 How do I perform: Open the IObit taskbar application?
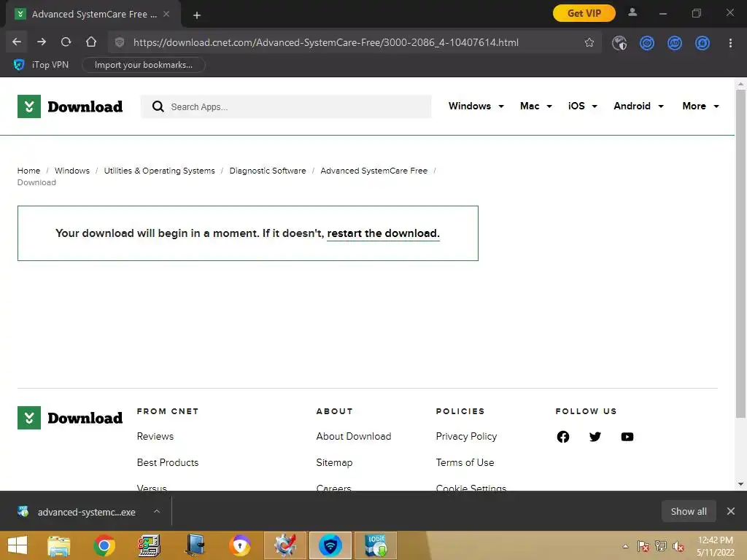point(376,545)
